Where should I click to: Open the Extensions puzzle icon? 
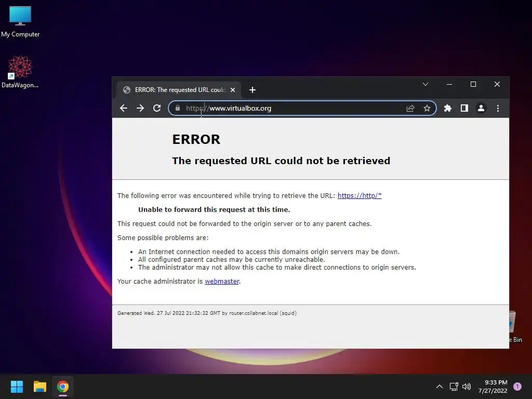coord(448,108)
